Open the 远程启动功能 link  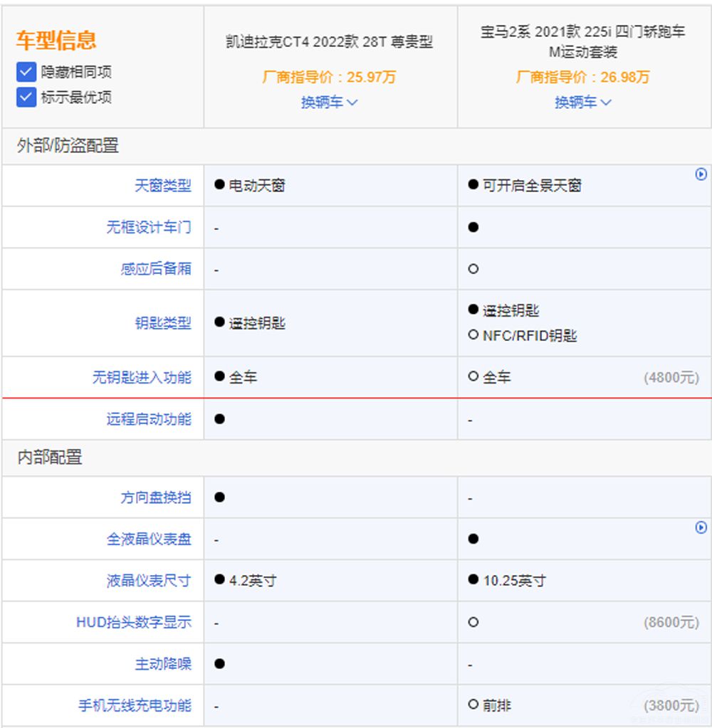coord(149,419)
